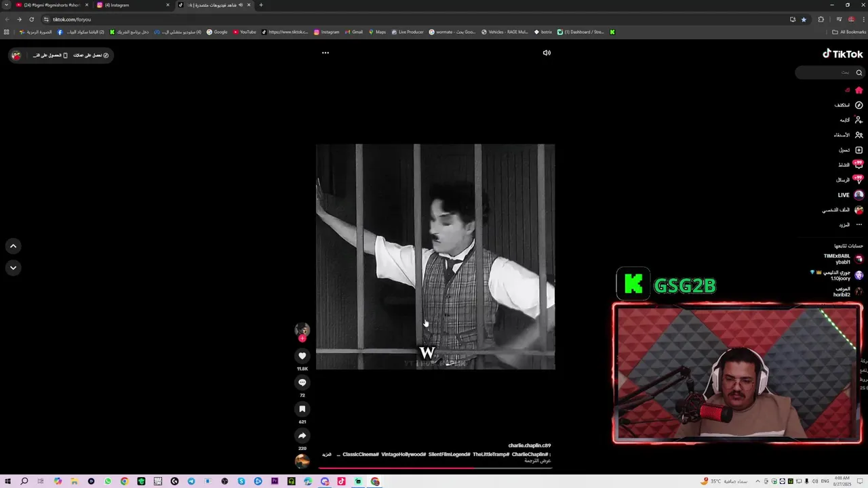Open Messages with the paper-plane icon

(x=858, y=180)
